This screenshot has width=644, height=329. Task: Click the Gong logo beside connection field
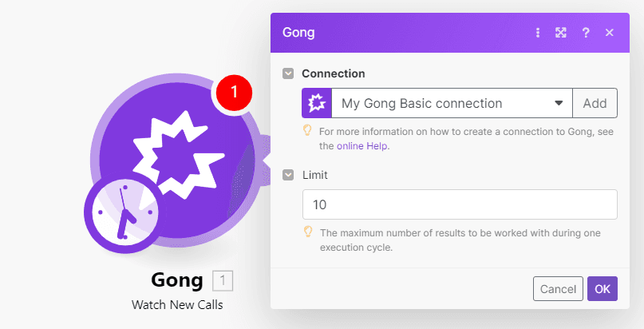coord(317,103)
